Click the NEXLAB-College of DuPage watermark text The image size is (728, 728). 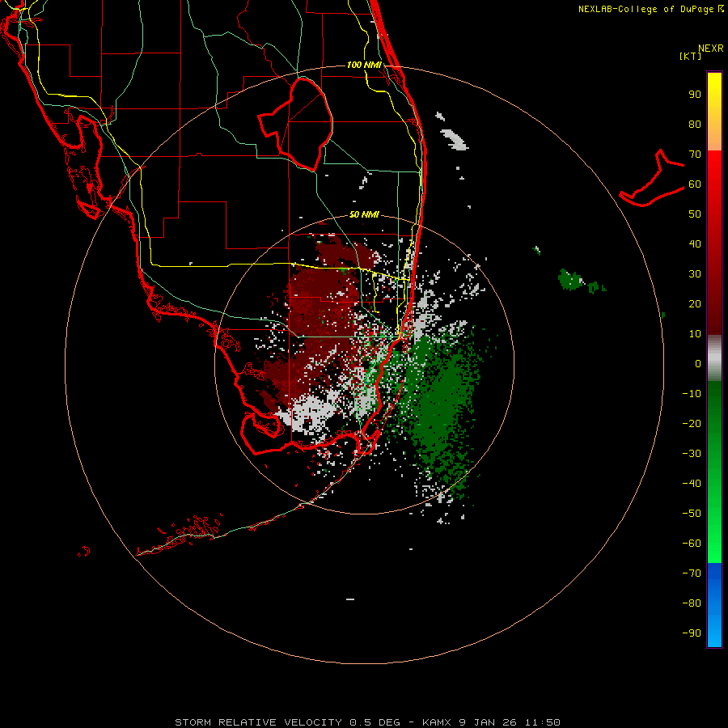click(x=650, y=9)
